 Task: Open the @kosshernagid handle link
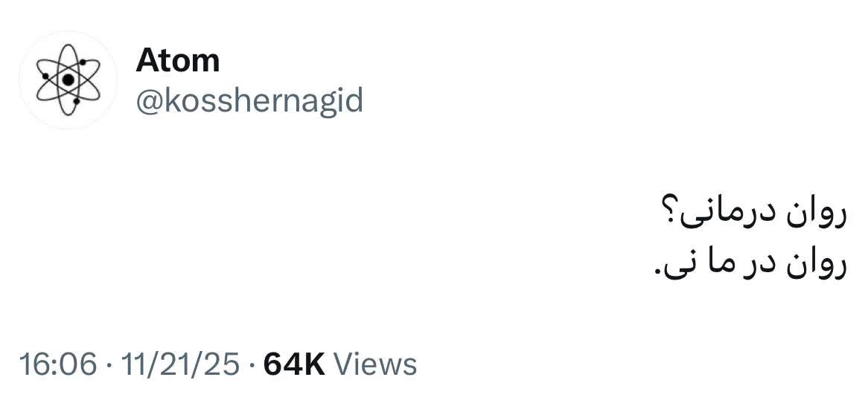(x=249, y=100)
